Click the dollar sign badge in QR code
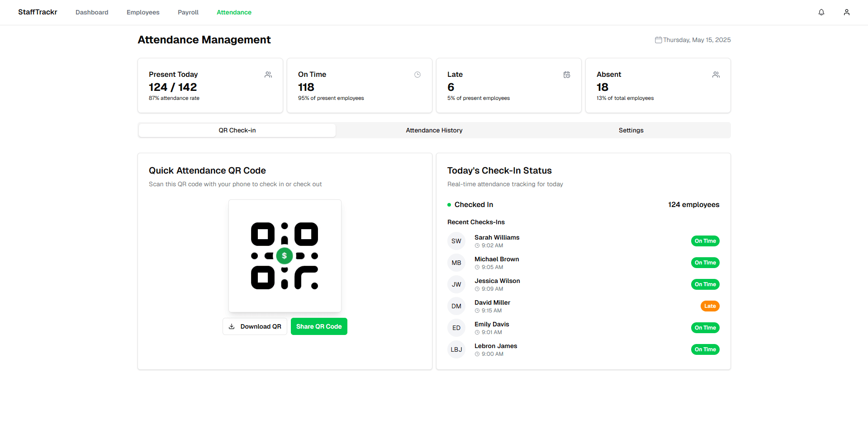Screen dimensions: 868x429 [285, 256]
